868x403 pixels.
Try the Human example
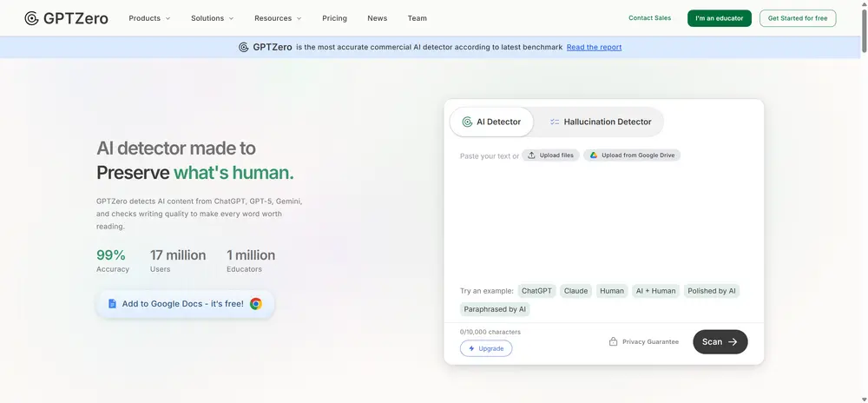(612, 291)
